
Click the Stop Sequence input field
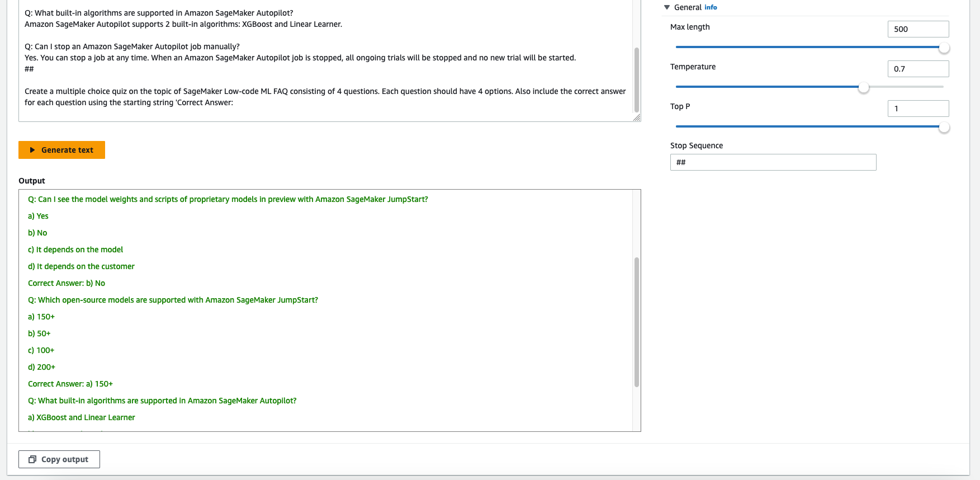773,162
